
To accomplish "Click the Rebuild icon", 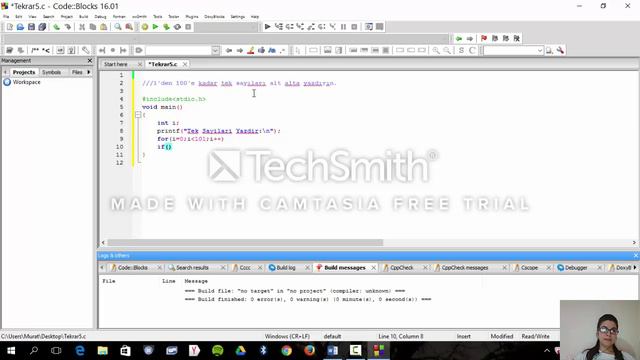I will 177,27.
